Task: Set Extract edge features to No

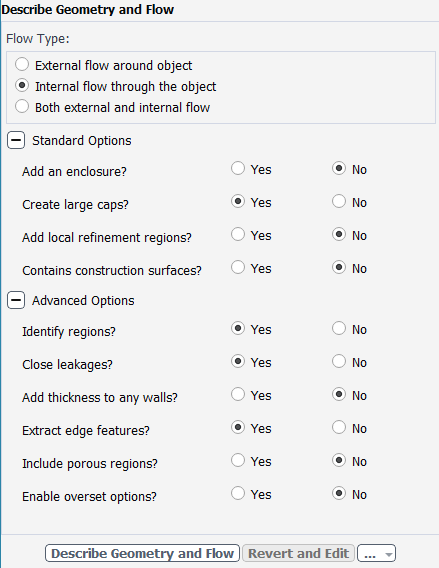Action: pos(339,427)
